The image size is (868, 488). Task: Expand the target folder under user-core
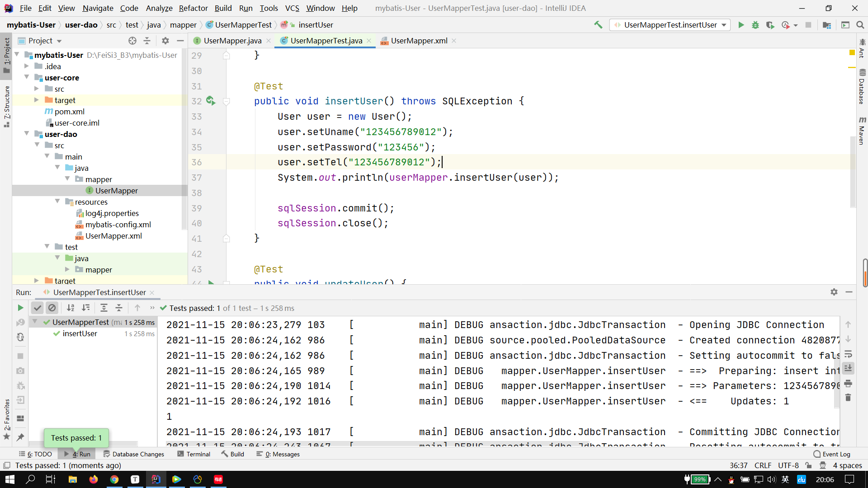[x=37, y=100]
